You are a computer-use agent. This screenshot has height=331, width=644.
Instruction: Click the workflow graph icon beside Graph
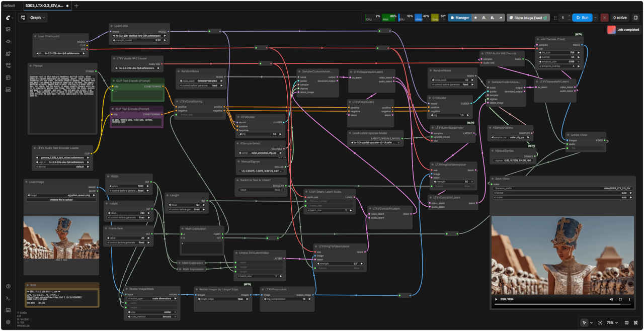(23, 18)
